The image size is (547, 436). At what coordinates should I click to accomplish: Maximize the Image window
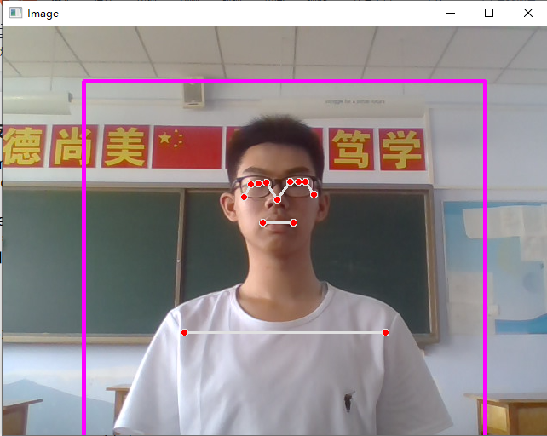489,14
